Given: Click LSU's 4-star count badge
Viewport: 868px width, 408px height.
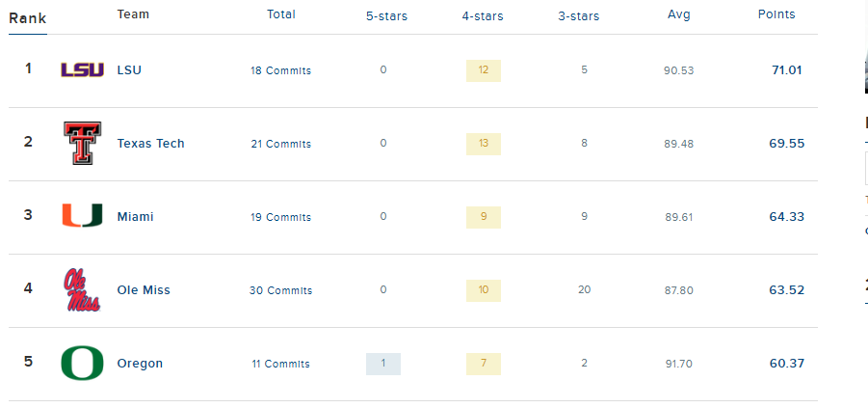Looking at the screenshot, I should pyautogui.click(x=483, y=70).
